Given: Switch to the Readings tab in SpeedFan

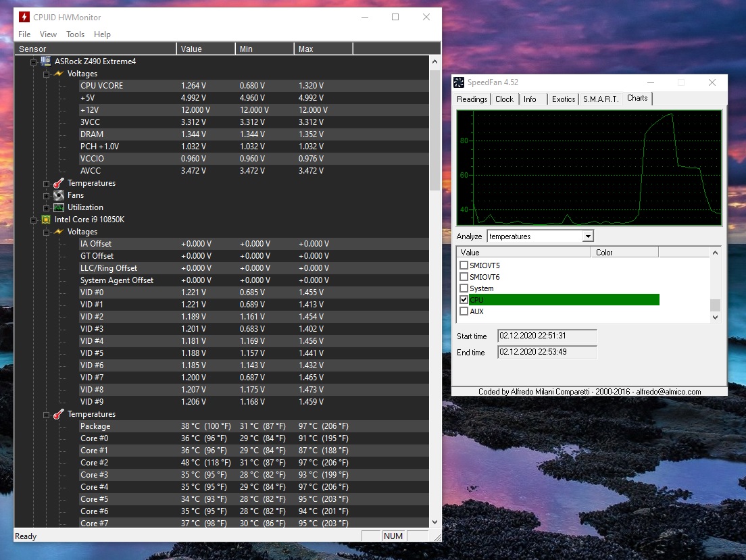Looking at the screenshot, I should click(472, 99).
